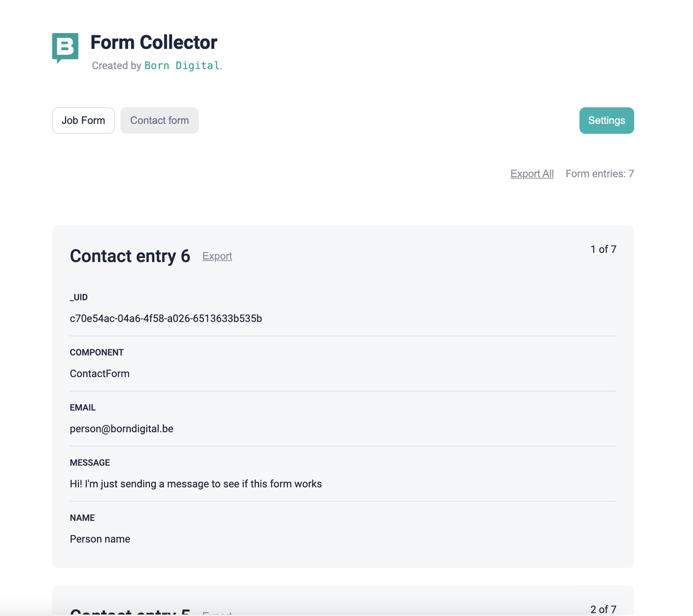Export Contact entry 6
This screenshot has height=616, width=693.
coord(217,256)
